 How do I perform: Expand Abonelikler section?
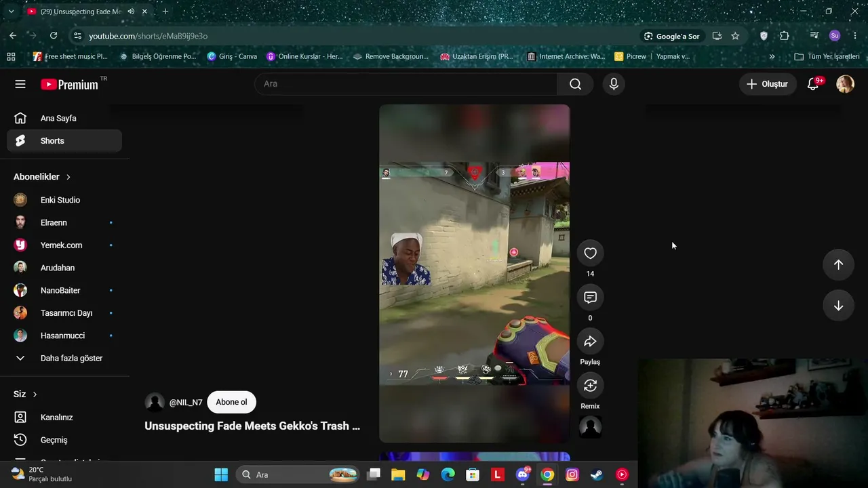[42, 177]
